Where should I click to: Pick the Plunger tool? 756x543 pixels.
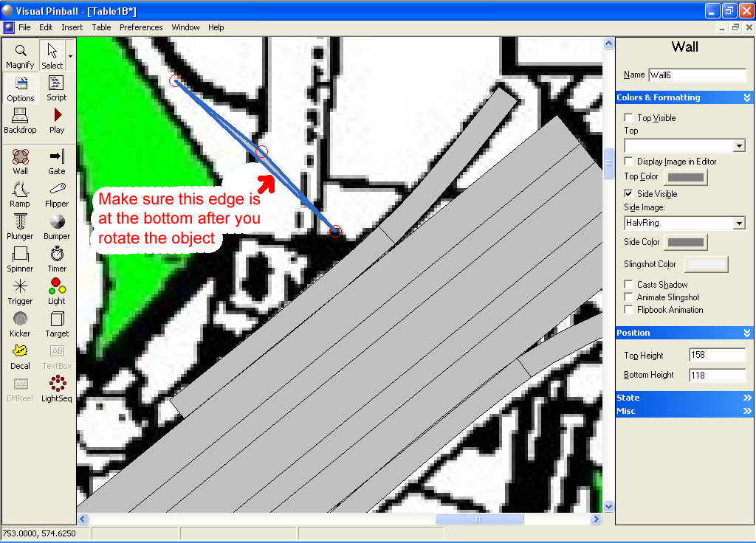21,226
